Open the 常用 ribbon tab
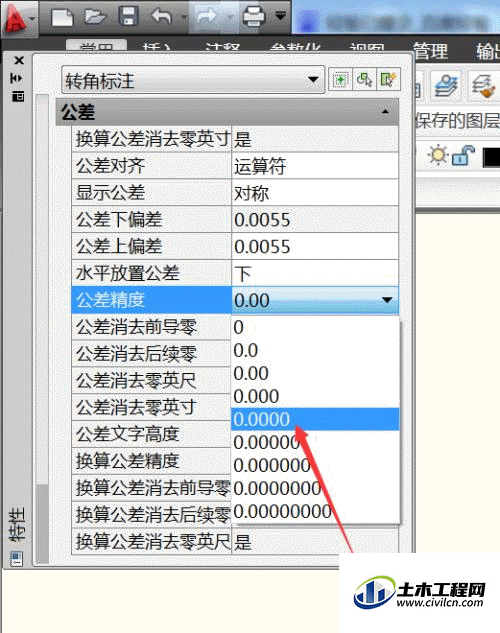 [96, 46]
